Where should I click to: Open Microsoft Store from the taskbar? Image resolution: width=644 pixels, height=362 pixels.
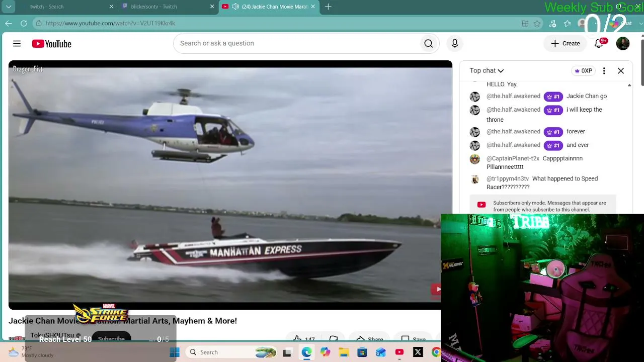[362, 352]
